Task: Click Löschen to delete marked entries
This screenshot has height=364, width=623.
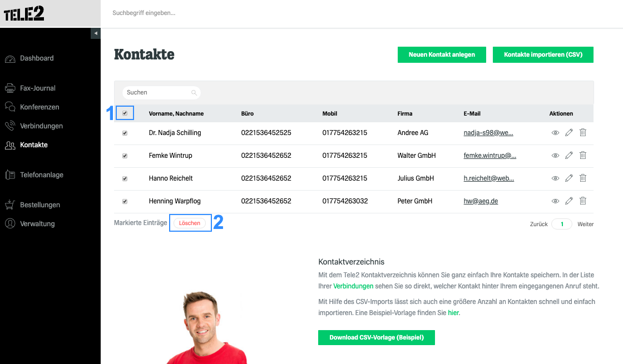Action: point(190,223)
